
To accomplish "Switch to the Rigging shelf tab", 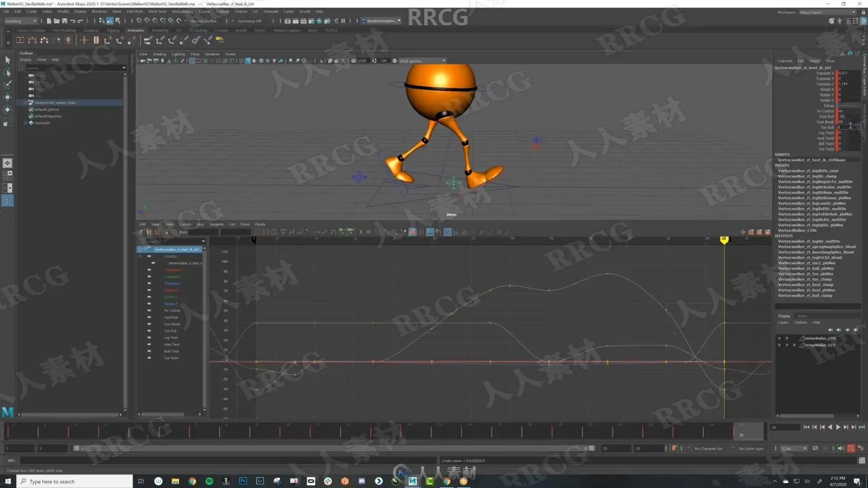I will 113,30.
